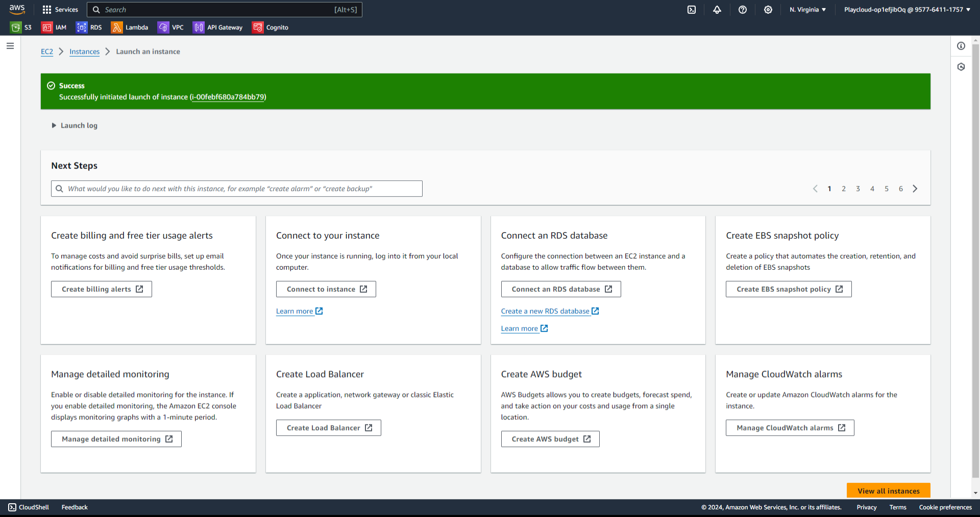Image resolution: width=980 pixels, height=517 pixels.
Task: Open the N. Virginia region dropdown
Action: [807, 10]
